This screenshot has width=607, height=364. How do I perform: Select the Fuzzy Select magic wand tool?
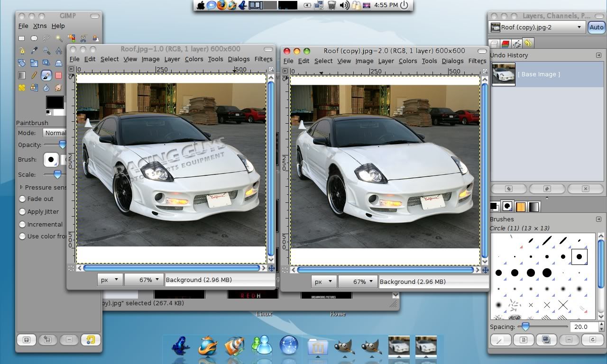(59, 38)
